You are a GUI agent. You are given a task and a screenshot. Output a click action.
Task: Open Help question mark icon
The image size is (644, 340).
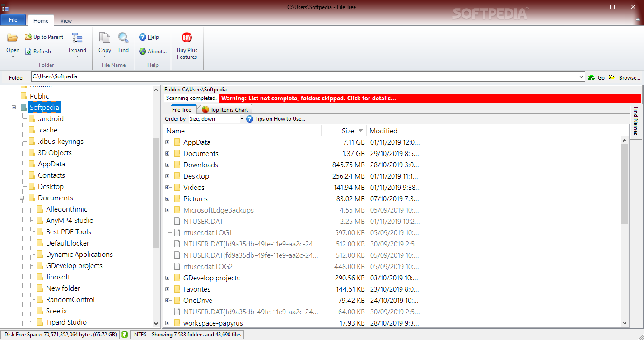coord(143,37)
